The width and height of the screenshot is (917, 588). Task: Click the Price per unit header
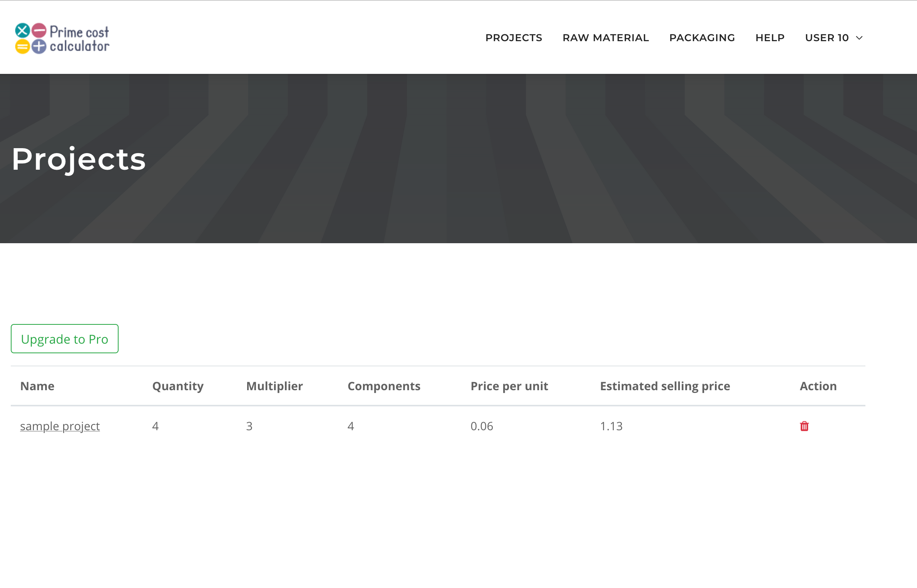tap(509, 386)
